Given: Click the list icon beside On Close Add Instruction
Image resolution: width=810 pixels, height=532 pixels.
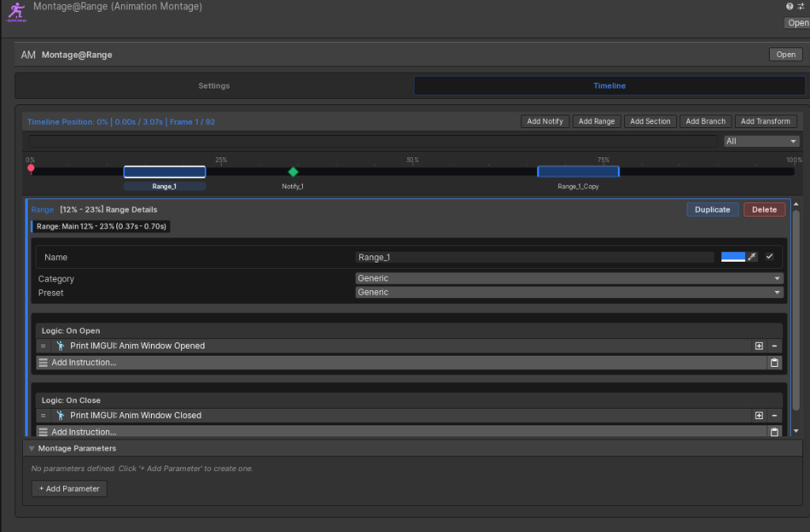Looking at the screenshot, I should (x=44, y=432).
